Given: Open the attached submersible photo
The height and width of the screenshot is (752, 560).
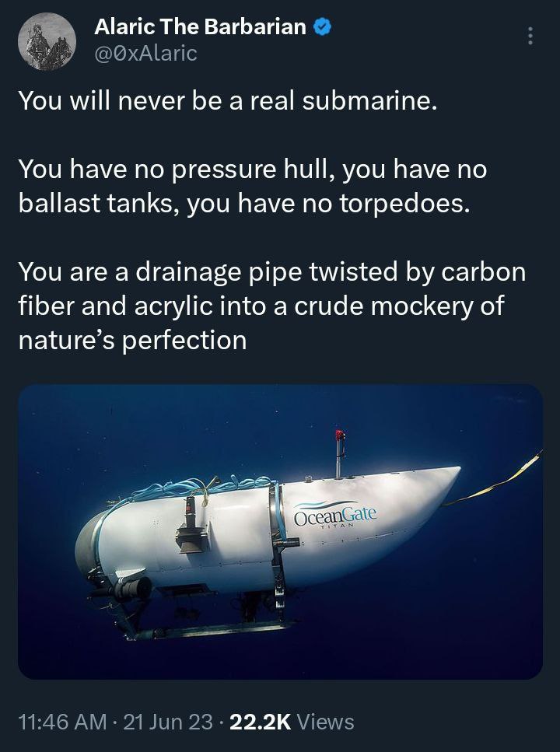Looking at the screenshot, I should pyautogui.click(x=280, y=531).
